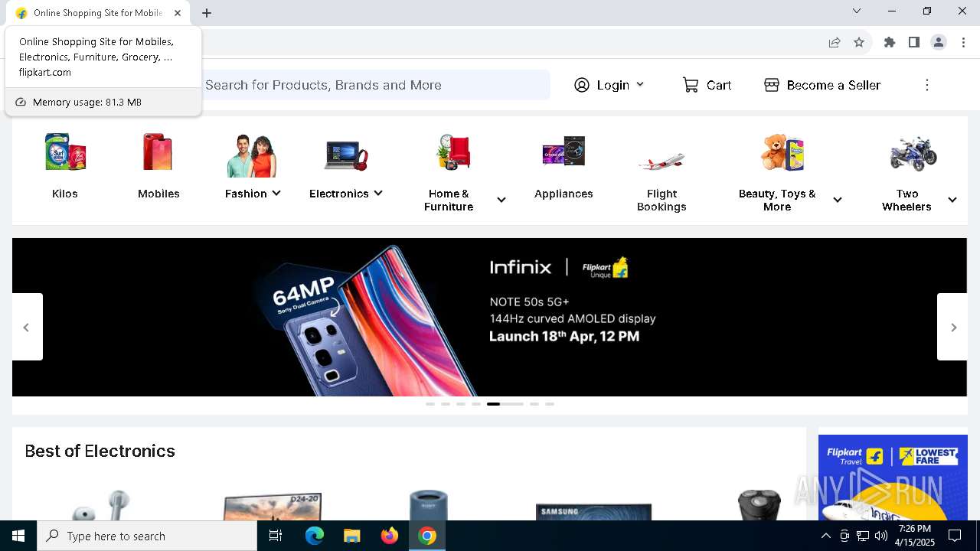980x551 pixels.
Task: Open the three-dot more options menu on Flipkart header
Action: (x=927, y=85)
